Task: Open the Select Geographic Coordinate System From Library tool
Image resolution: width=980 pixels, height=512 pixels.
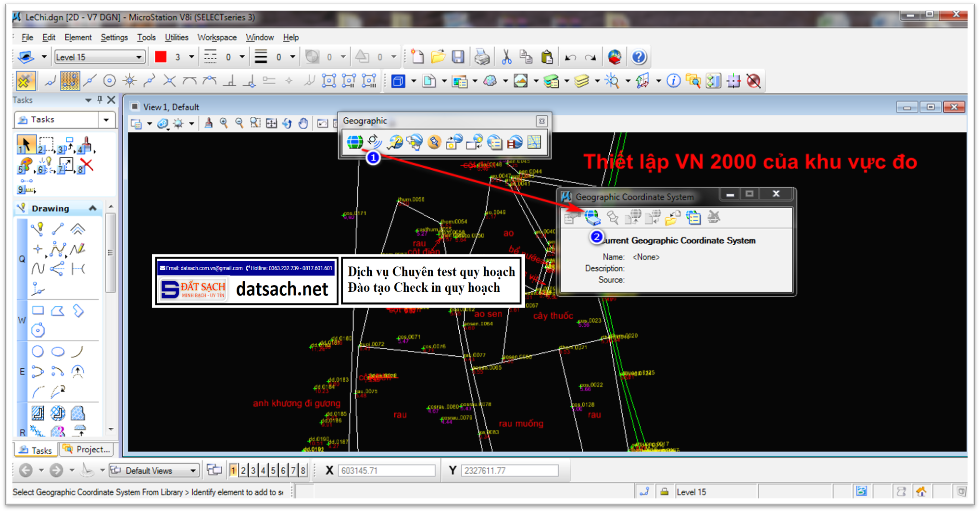Action: (x=354, y=142)
